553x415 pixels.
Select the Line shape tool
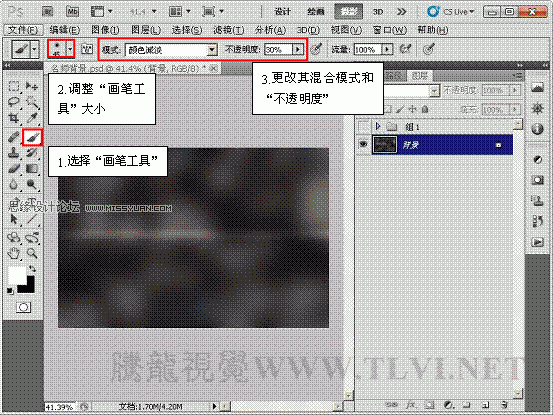click(32, 219)
